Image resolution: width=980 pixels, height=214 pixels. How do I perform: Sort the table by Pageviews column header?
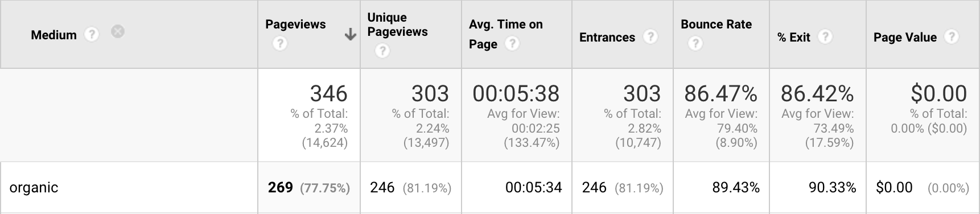pos(295,24)
